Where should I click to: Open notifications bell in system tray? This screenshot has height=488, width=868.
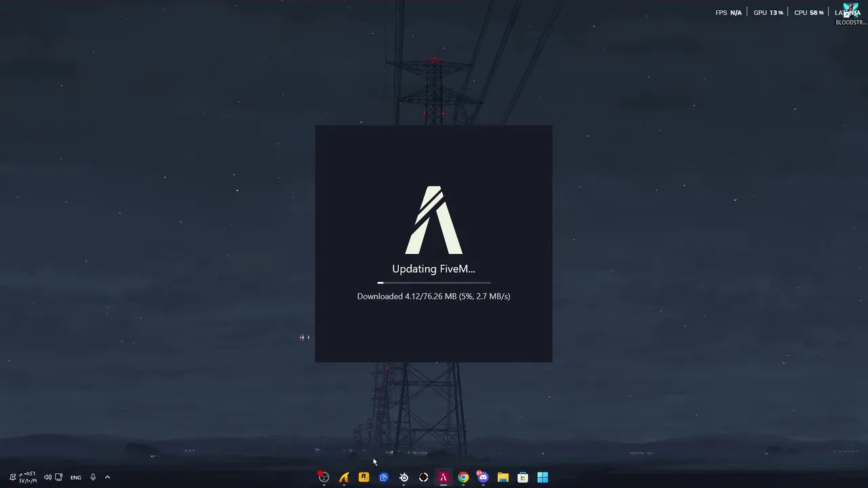(12, 477)
